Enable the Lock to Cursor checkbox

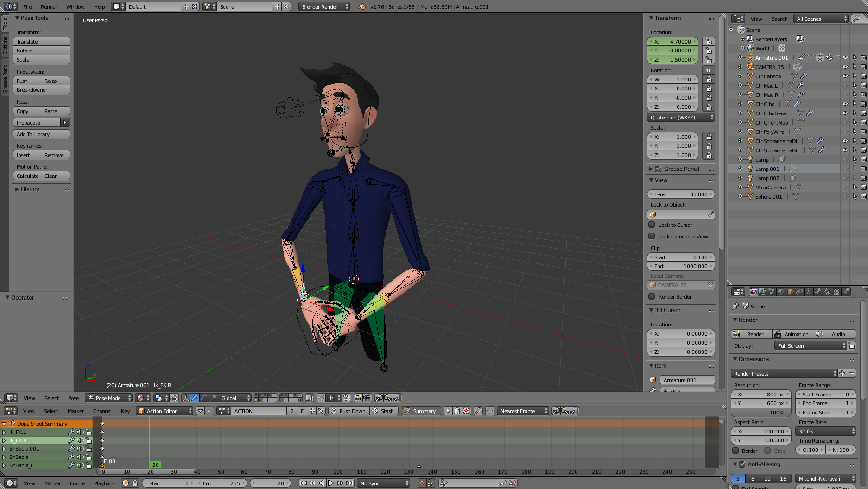click(652, 225)
